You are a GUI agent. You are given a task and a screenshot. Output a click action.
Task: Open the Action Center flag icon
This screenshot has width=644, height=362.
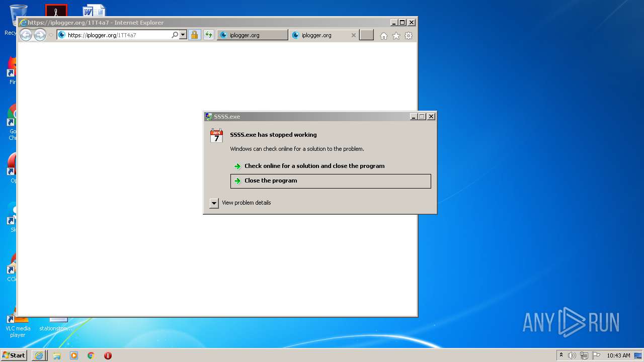[x=596, y=355]
